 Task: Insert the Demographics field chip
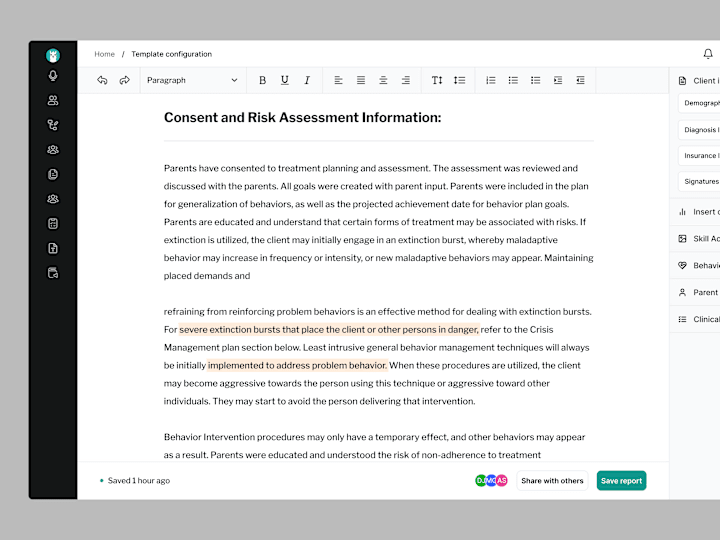click(699, 103)
